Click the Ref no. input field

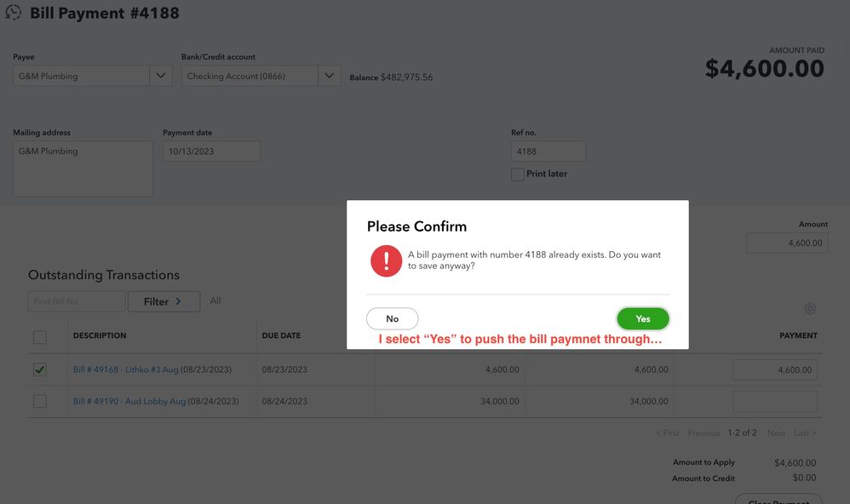tap(548, 152)
